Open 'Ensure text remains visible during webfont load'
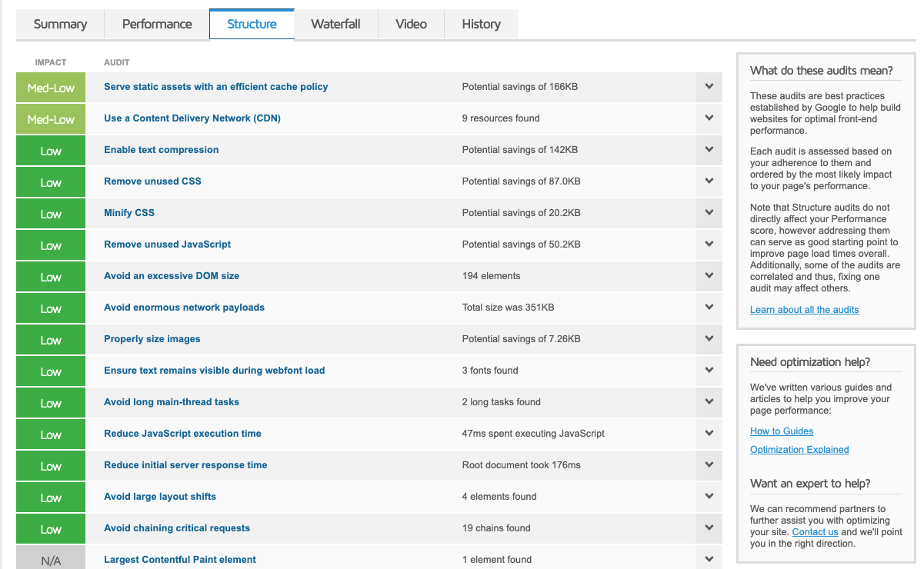This screenshot has width=924, height=569. coord(215,371)
